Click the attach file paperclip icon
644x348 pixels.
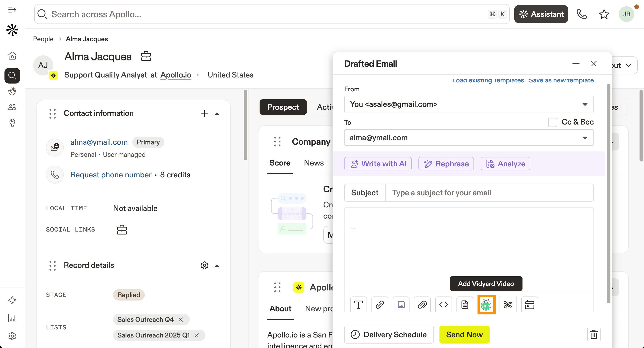pos(422,305)
